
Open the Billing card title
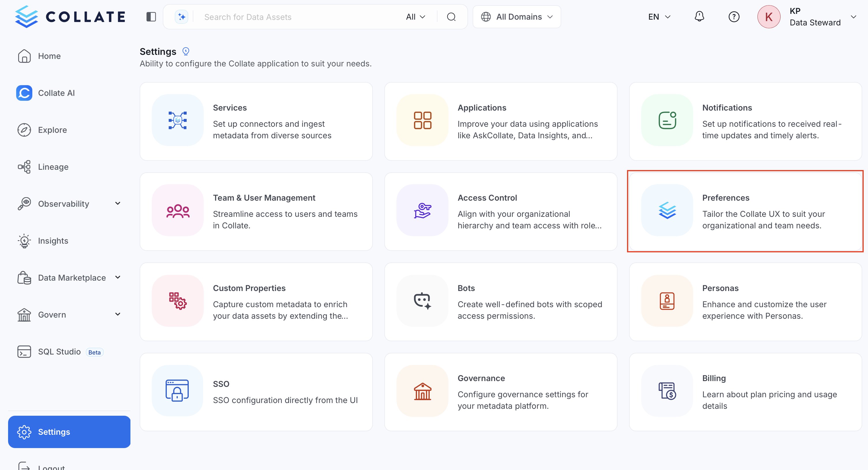tap(714, 378)
